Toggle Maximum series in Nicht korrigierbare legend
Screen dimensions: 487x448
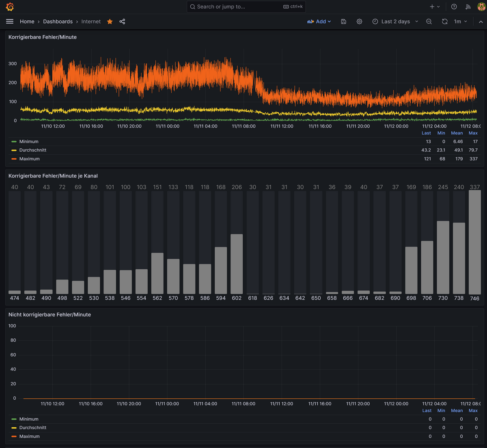[x=30, y=437]
